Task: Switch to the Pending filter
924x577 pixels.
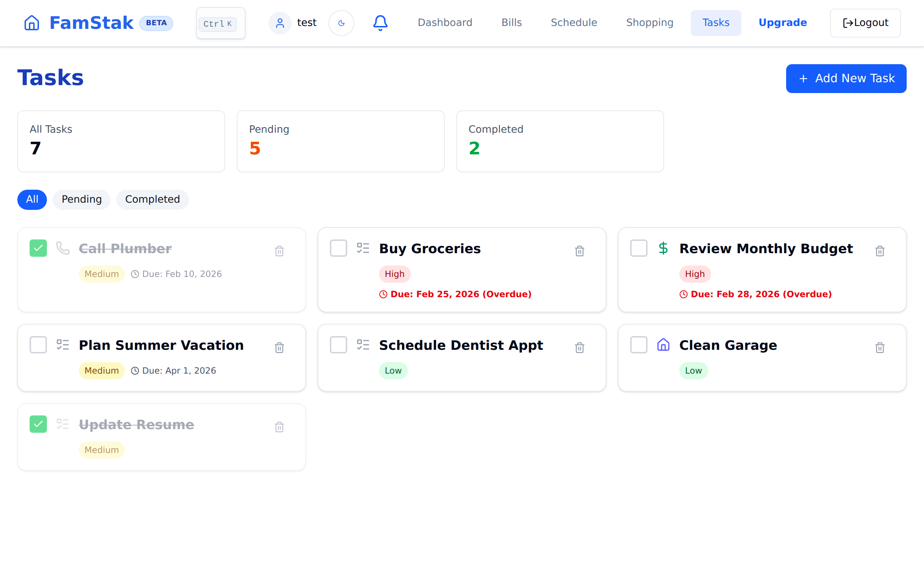Action: click(81, 199)
